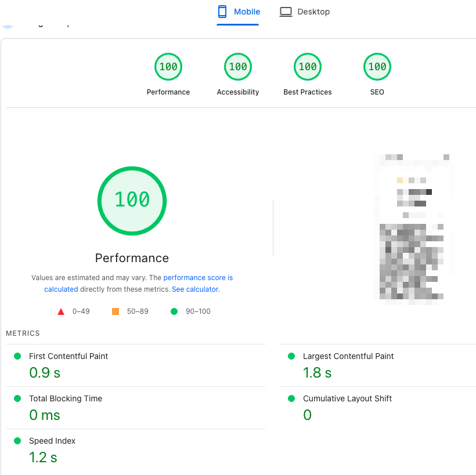Switch to the Mobile tab
476x475 pixels.
point(237,12)
